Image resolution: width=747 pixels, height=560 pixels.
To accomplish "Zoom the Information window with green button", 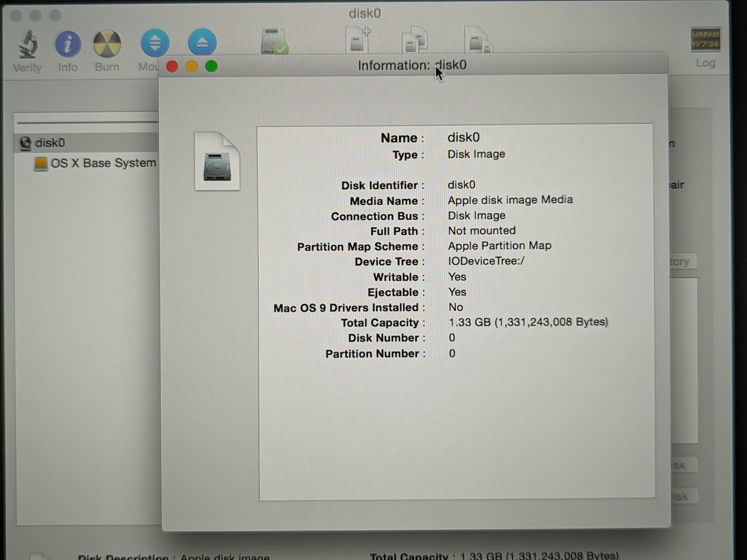I will pyautogui.click(x=211, y=67).
